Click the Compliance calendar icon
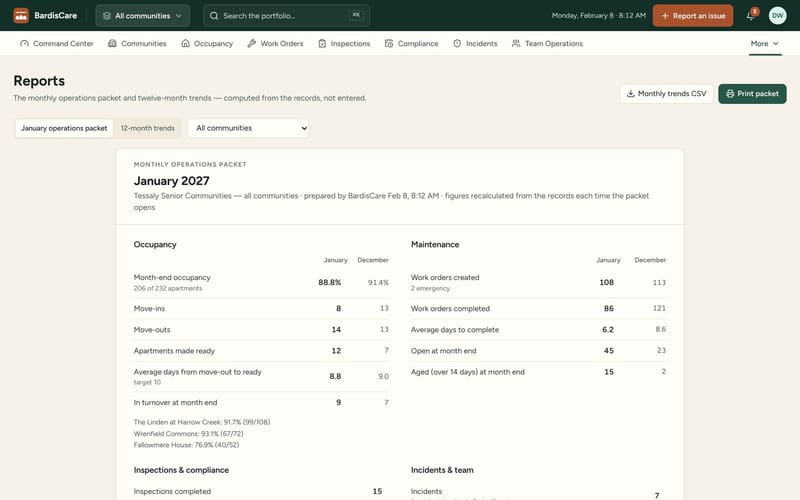Viewport: 800px width, 500px height. point(389,43)
